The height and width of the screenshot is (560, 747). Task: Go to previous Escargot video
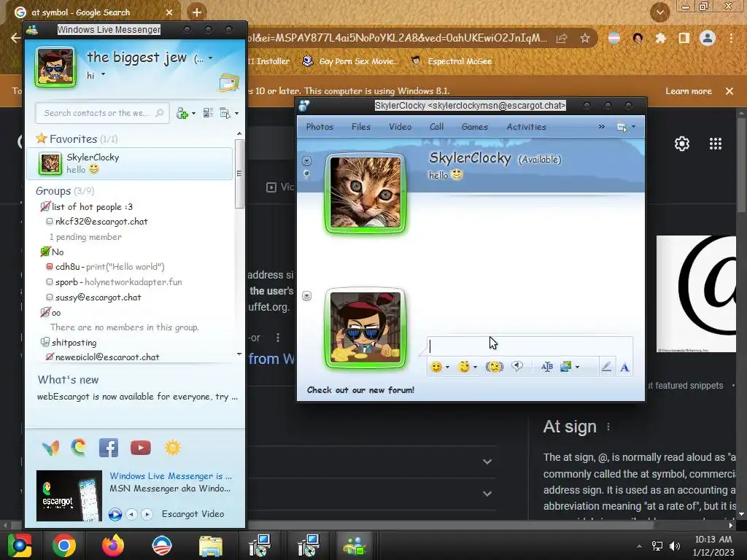(x=131, y=514)
